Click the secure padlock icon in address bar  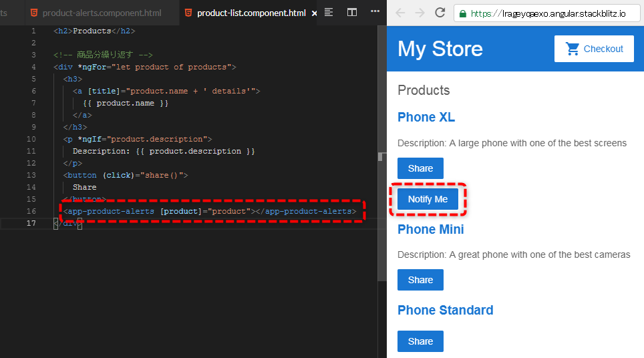click(x=462, y=13)
